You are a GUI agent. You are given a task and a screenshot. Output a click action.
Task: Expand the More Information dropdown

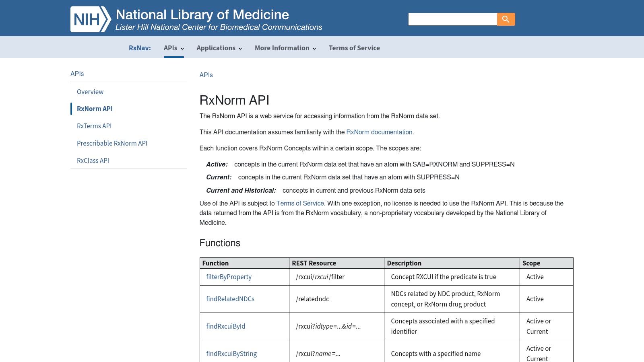coord(285,48)
